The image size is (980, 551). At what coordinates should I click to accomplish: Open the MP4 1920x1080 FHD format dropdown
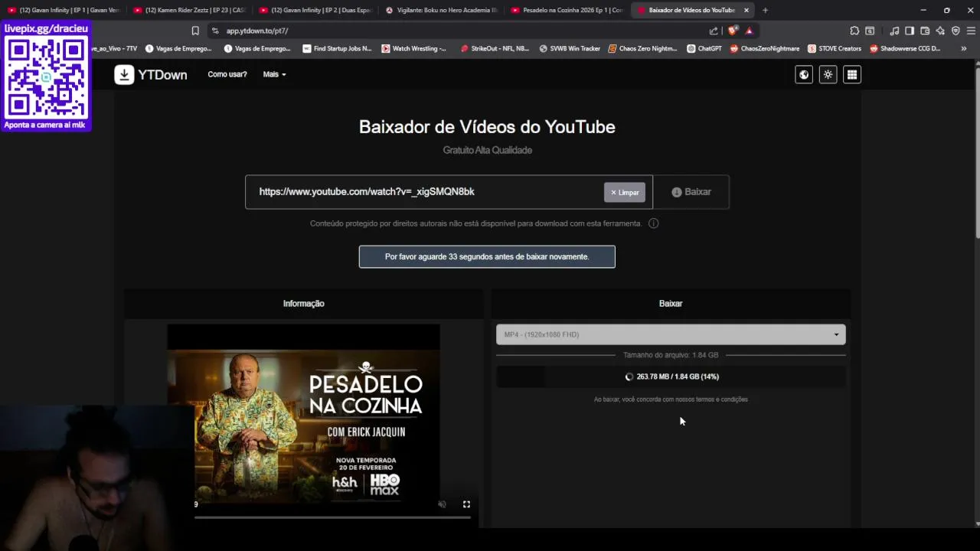point(671,334)
